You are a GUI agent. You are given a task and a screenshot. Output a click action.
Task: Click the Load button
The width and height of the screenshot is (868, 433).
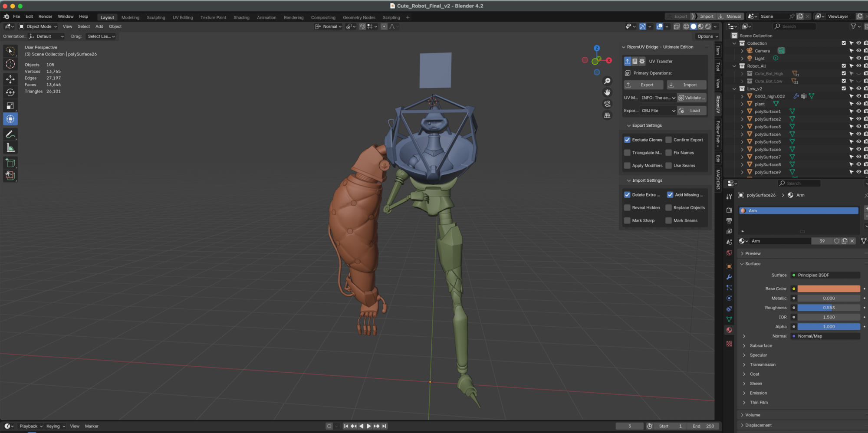point(692,111)
